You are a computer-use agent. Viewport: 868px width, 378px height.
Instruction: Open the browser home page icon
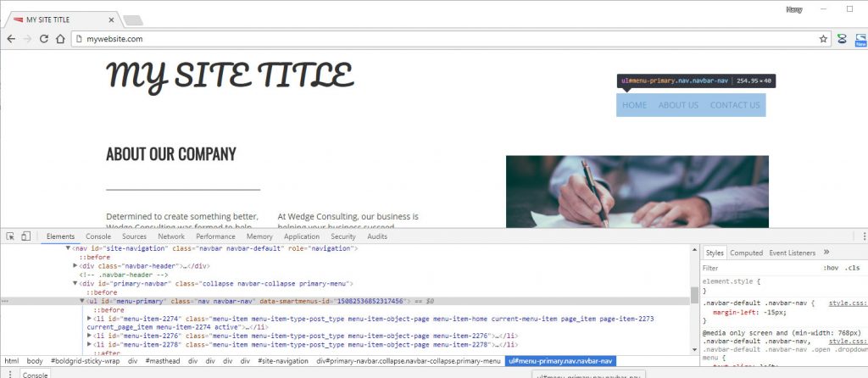point(60,39)
